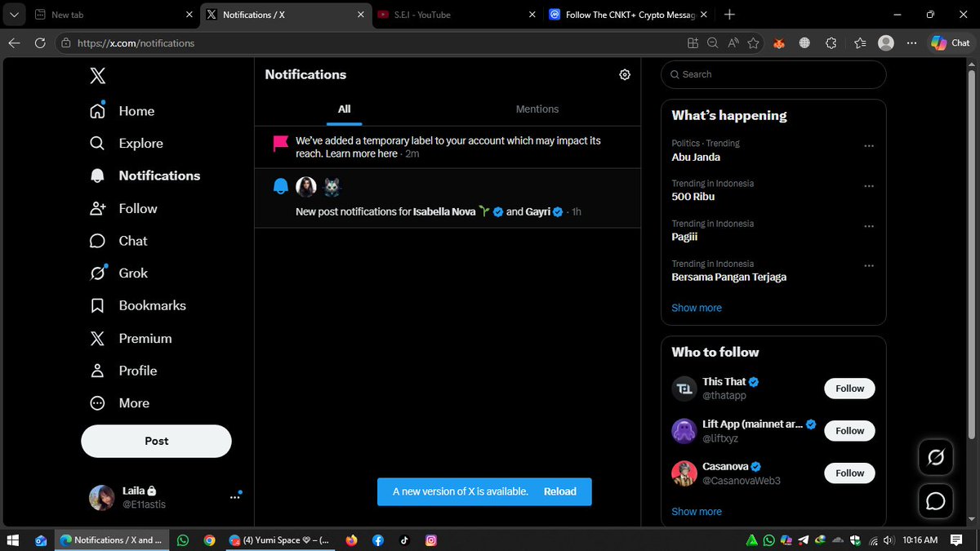Screen dimensions: 980x551
Task: Click the Post button
Action: [x=156, y=441]
